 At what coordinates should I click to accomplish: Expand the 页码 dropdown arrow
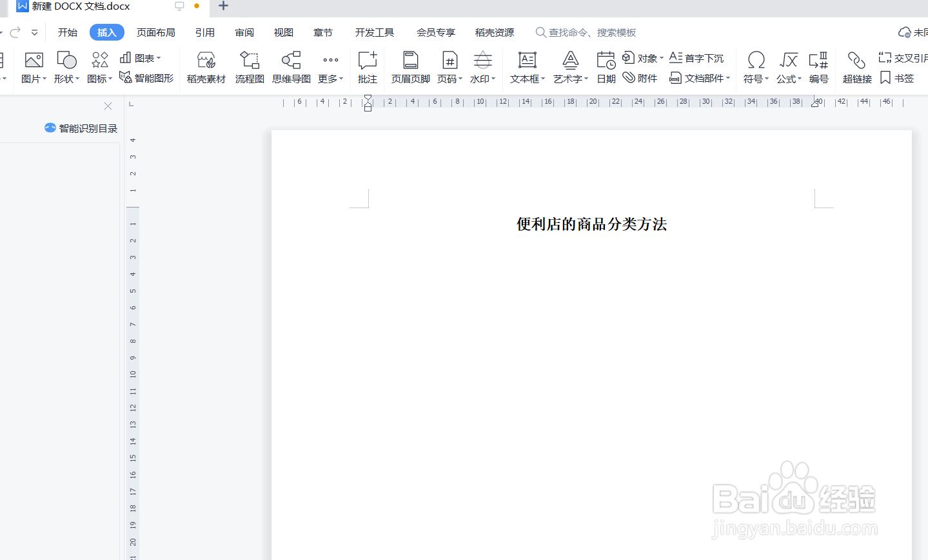pos(460,79)
